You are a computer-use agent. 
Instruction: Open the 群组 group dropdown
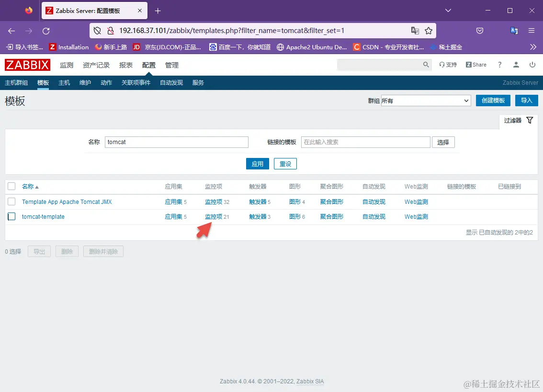(x=426, y=101)
